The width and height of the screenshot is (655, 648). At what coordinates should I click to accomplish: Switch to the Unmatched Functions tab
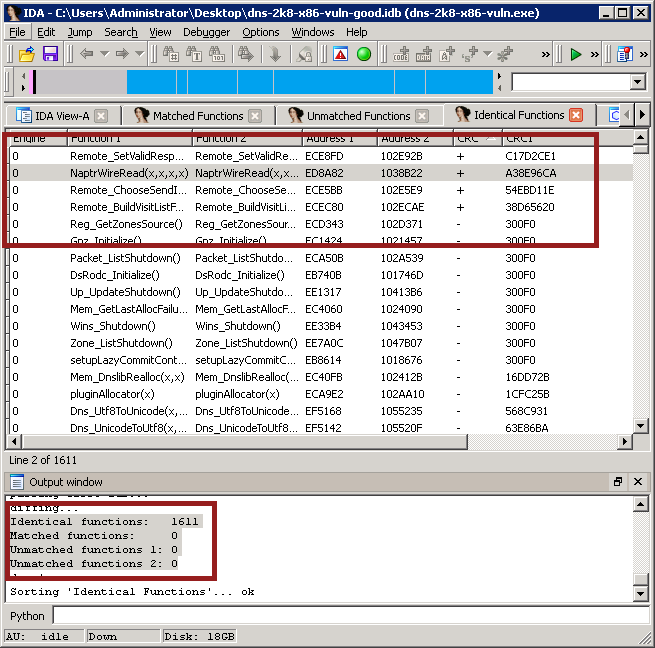(358, 116)
